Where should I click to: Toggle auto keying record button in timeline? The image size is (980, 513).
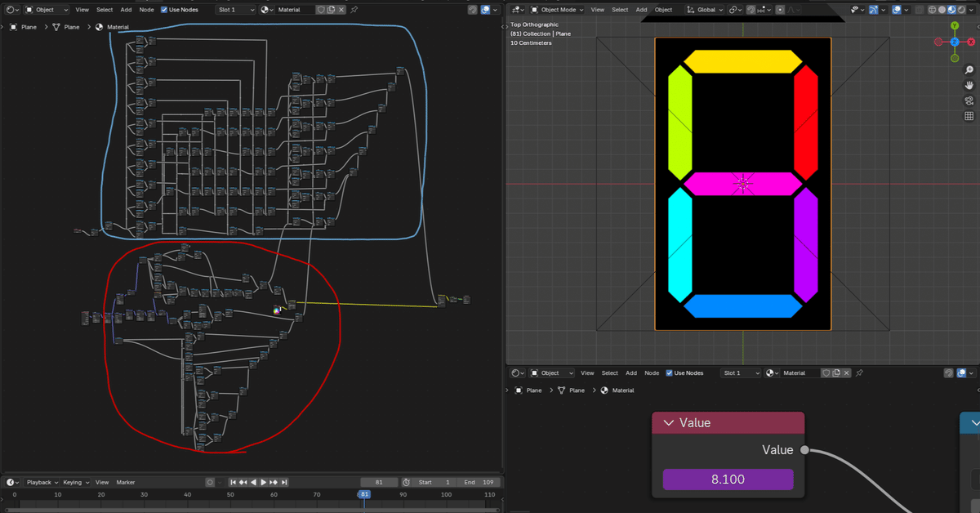211,483
